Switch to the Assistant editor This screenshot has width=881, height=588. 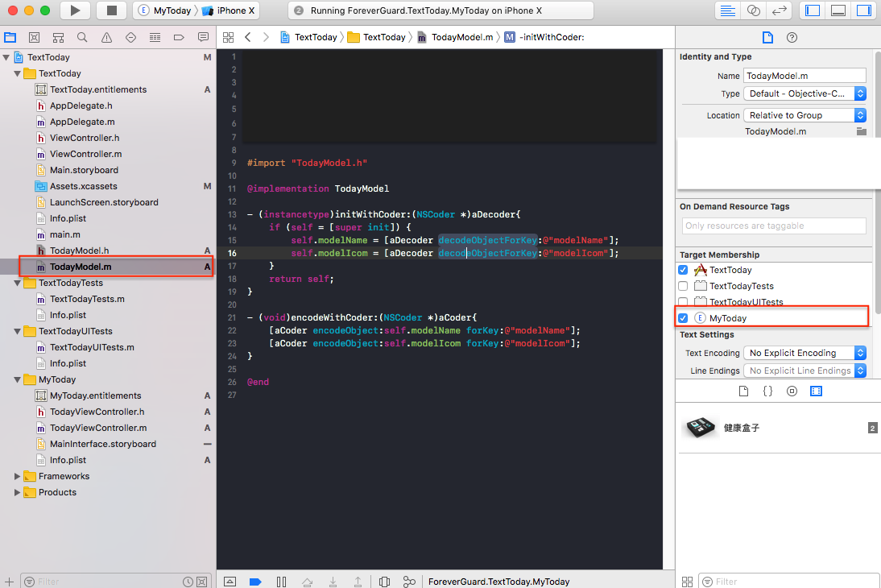click(754, 10)
